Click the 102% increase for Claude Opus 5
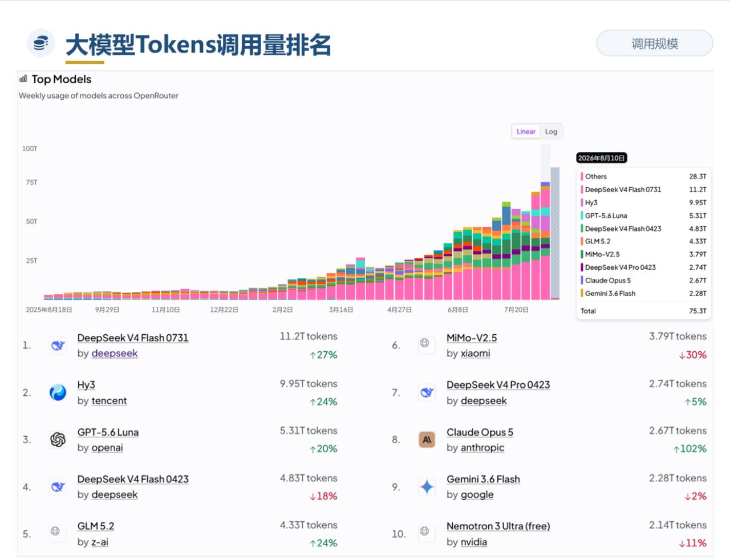Viewport: 730px width, 560px height. coord(690,449)
